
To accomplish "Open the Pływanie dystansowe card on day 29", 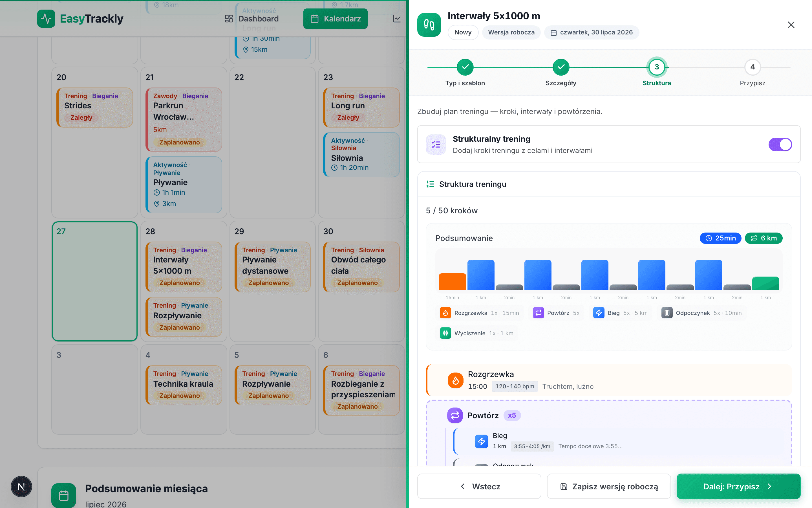I will [x=272, y=267].
